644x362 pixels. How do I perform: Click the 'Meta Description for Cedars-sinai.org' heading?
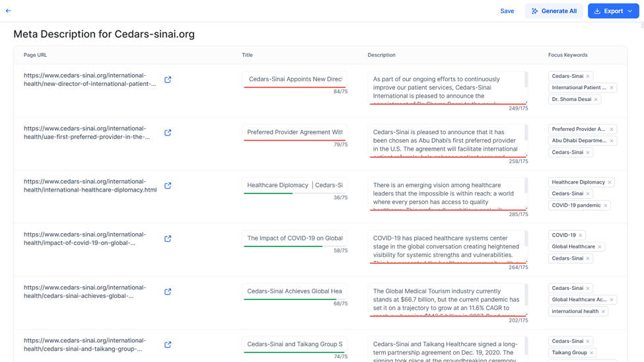[104, 34]
